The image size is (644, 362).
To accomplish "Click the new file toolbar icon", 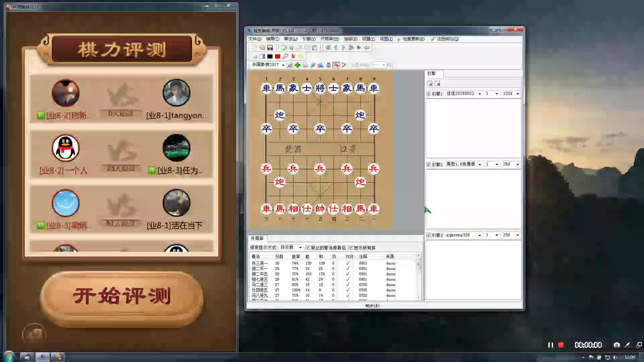I will pos(255,48).
